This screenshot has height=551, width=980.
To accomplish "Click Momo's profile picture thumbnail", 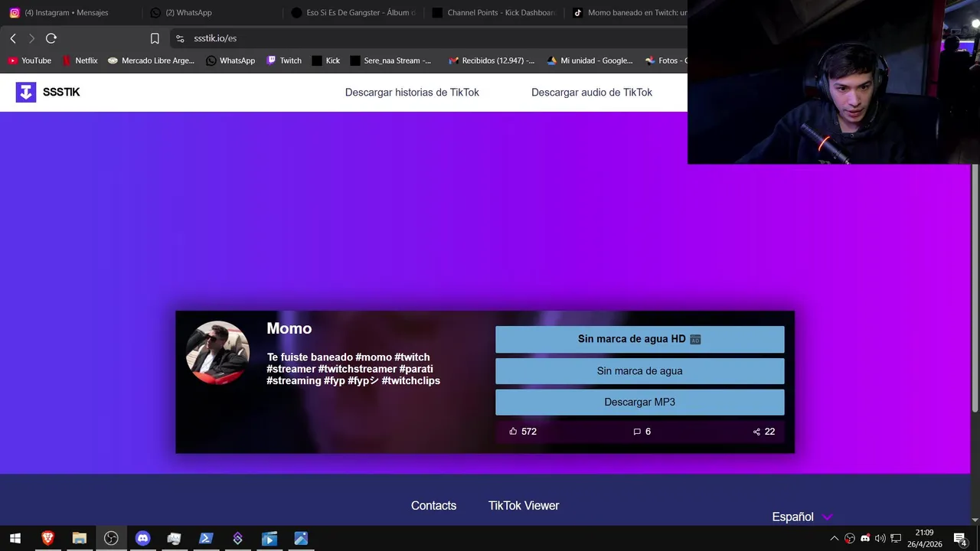I will [217, 353].
